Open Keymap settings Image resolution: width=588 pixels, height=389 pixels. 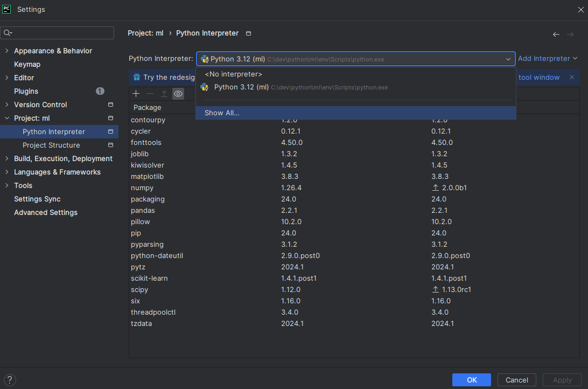click(27, 64)
